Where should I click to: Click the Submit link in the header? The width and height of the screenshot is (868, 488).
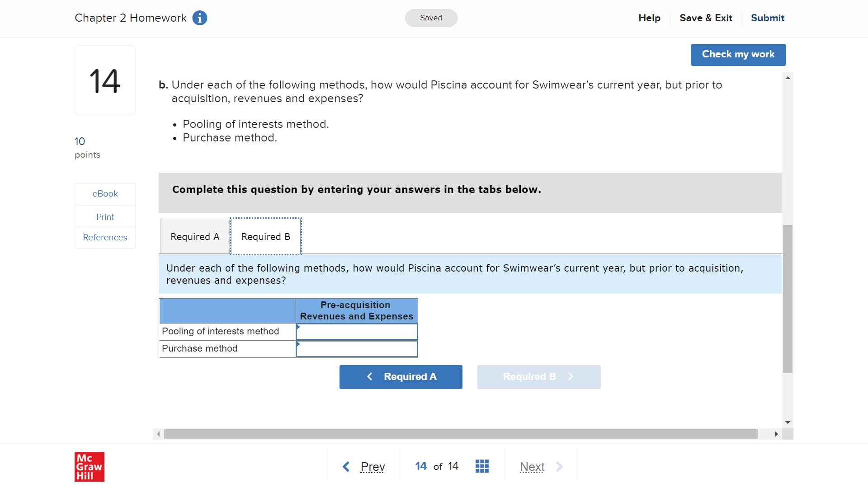(768, 18)
